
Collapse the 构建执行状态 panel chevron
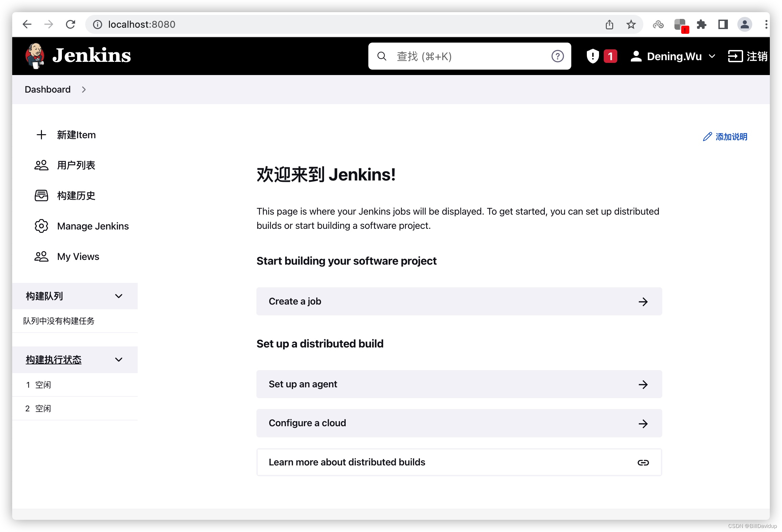coord(119,360)
